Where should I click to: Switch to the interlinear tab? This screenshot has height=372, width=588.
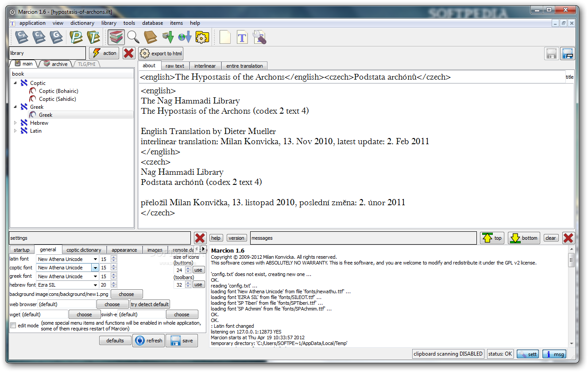205,66
